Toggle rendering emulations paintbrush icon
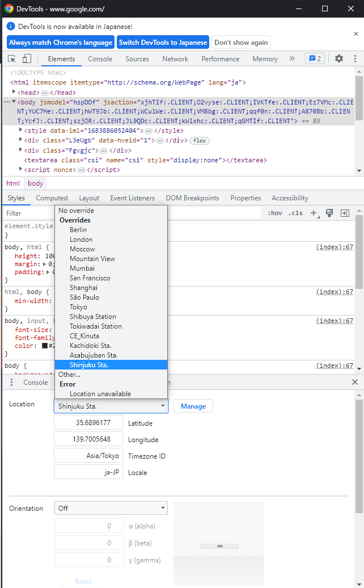Viewport: 364px width, 588px height. coord(329,213)
